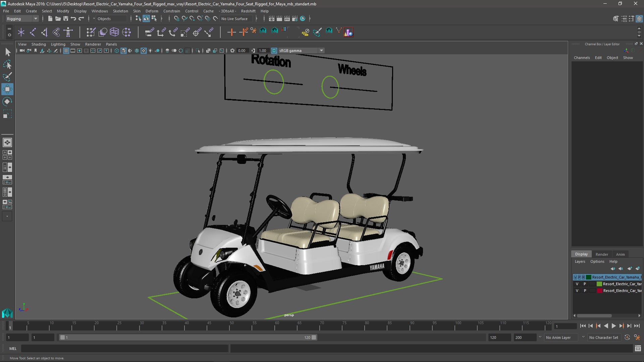Create new empty display layer
The width and height of the screenshot is (644, 362).
point(630,268)
